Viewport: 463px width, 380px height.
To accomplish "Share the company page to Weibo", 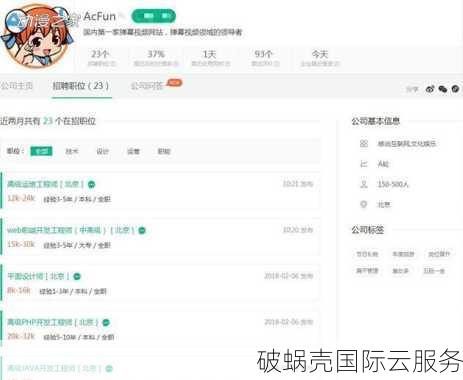I will click(x=430, y=89).
